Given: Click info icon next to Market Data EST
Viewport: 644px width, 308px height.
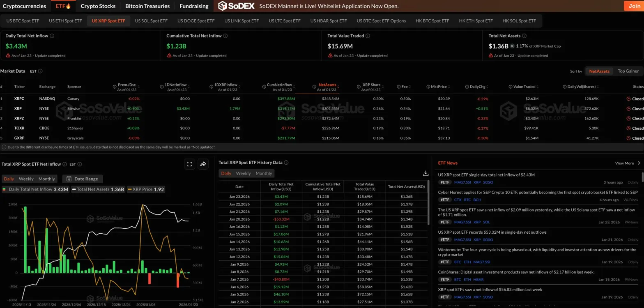Looking at the screenshot, I should click(x=40, y=71).
